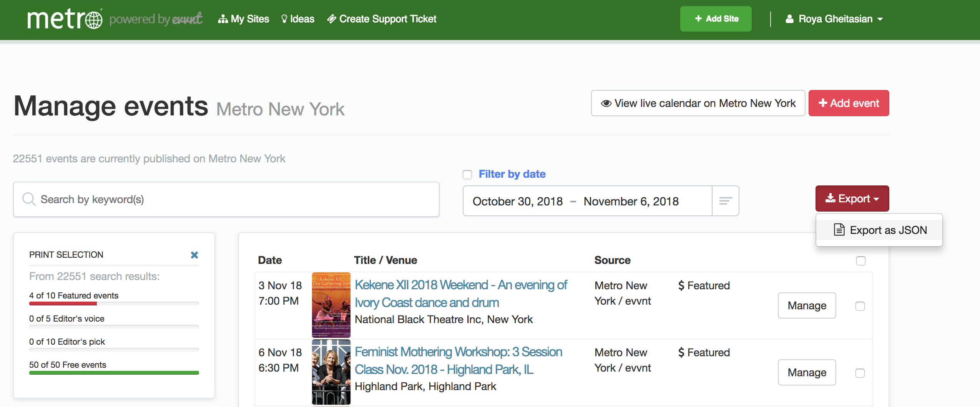Open My Sites from the nav bar
Viewport: 980px width, 407px height.
point(244,19)
